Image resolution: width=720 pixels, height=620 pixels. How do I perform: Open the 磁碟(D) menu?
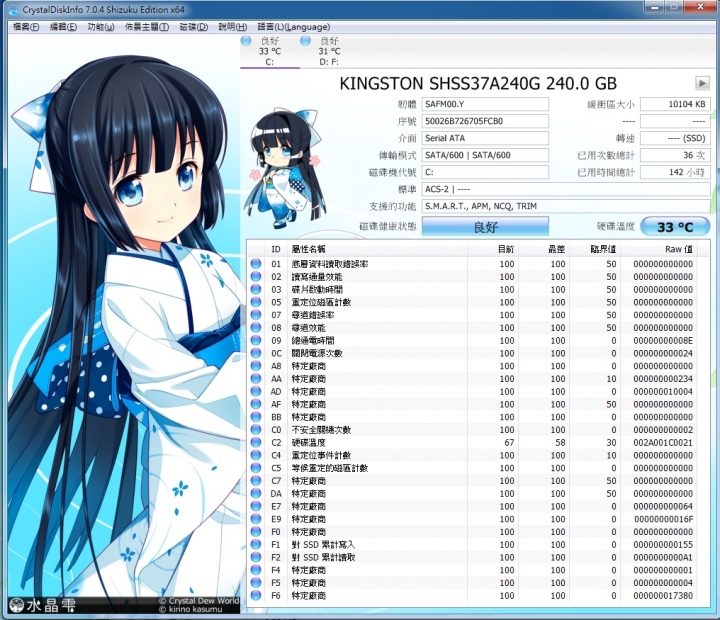pos(194,27)
